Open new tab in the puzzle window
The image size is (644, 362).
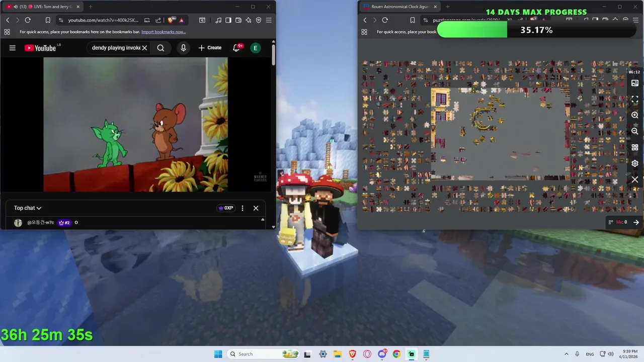point(448,7)
